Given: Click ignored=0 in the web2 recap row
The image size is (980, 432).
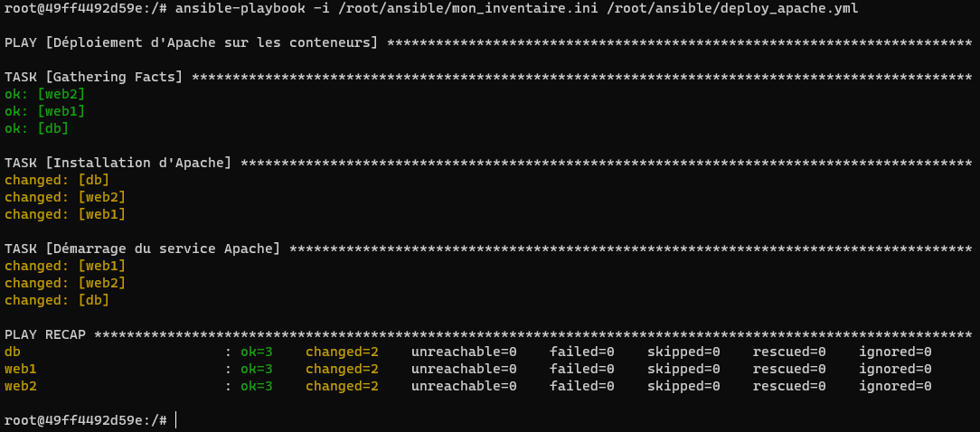Looking at the screenshot, I should (895, 386).
